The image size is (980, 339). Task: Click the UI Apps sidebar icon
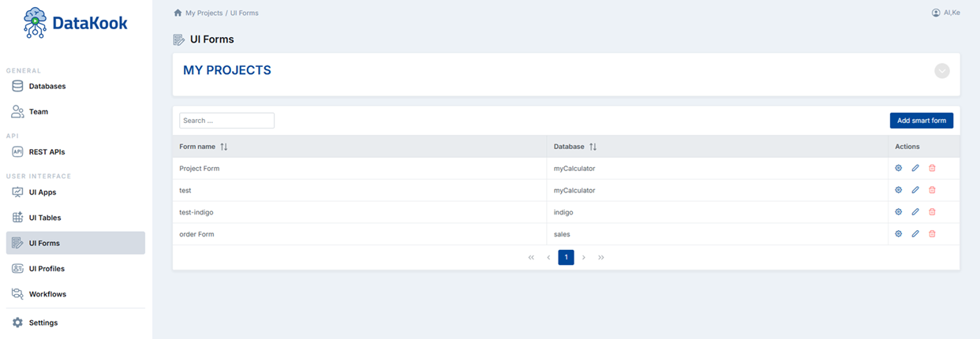17,192
